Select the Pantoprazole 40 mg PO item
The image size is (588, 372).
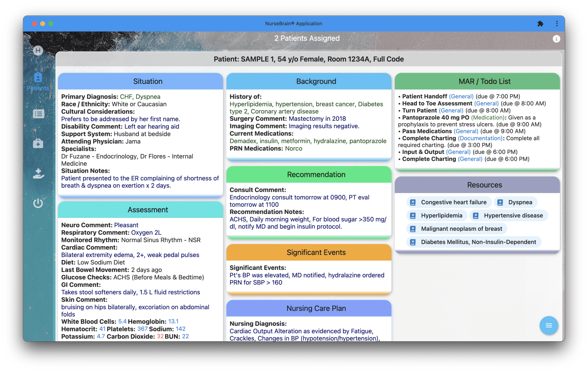[470, 121]
